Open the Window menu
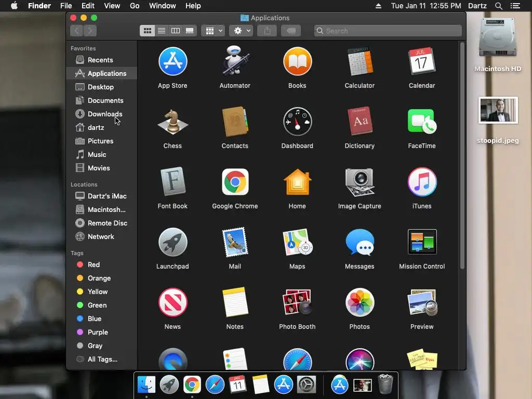 (x=163, y=6)
